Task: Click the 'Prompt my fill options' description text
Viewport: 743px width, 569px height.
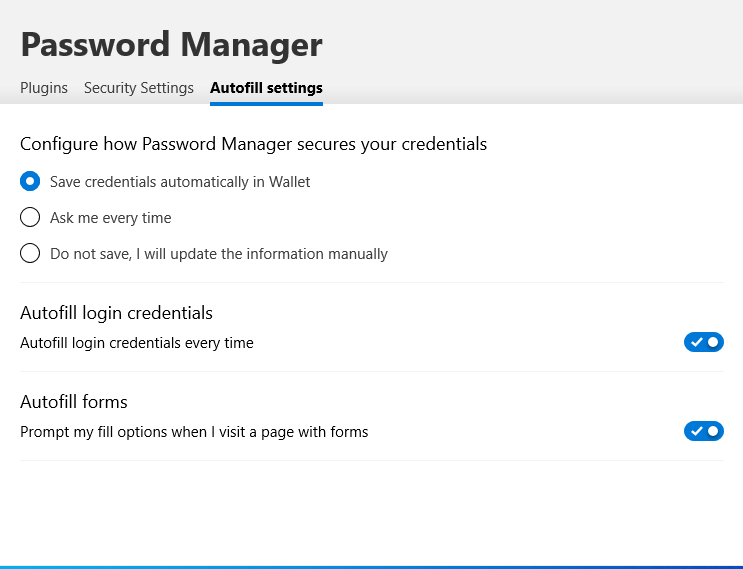Action: click(x=194, y=432)
